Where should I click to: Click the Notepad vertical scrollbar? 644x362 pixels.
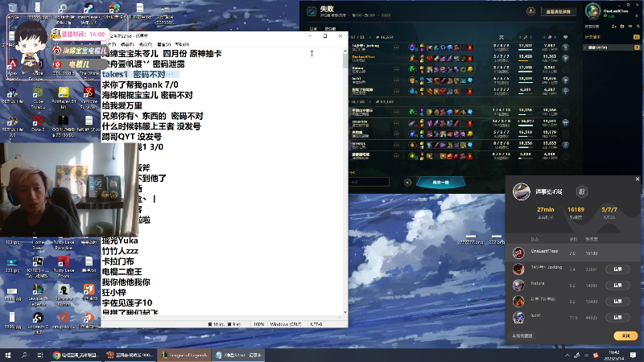(x=345, y=183)
